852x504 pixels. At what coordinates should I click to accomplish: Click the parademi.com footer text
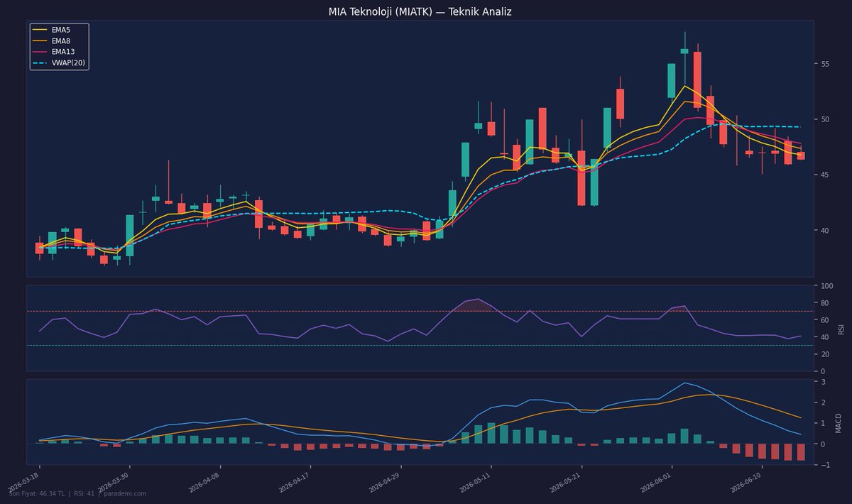pos(124,494)
